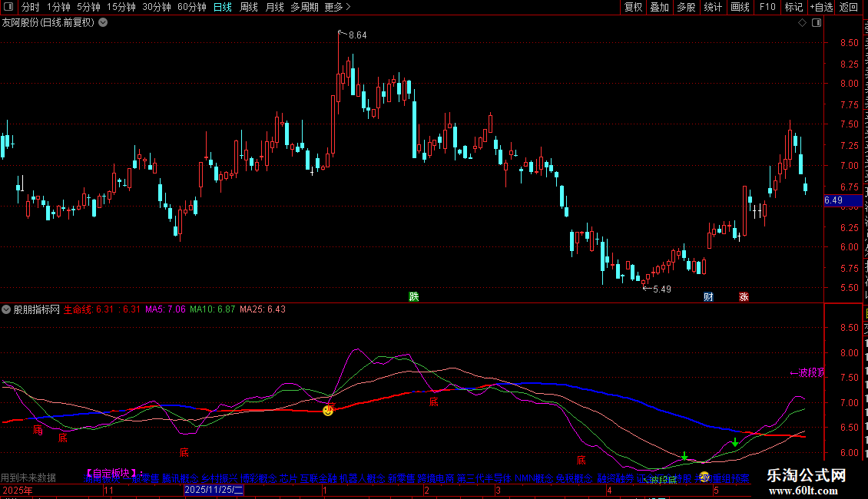868x499 pixels.
Task: Expand the 更多 periods menu
Action: [x=338, y=7]
